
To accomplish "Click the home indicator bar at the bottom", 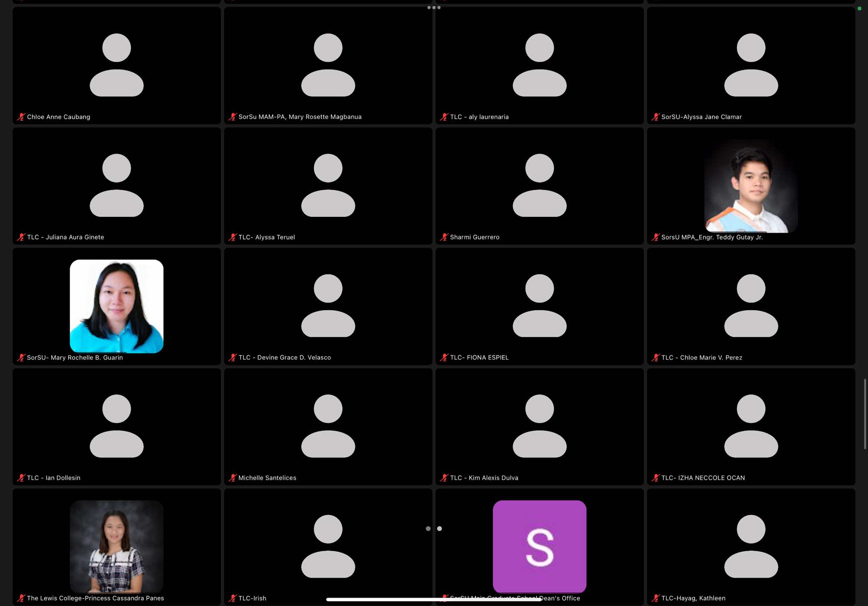I will [x=434, y=599].
